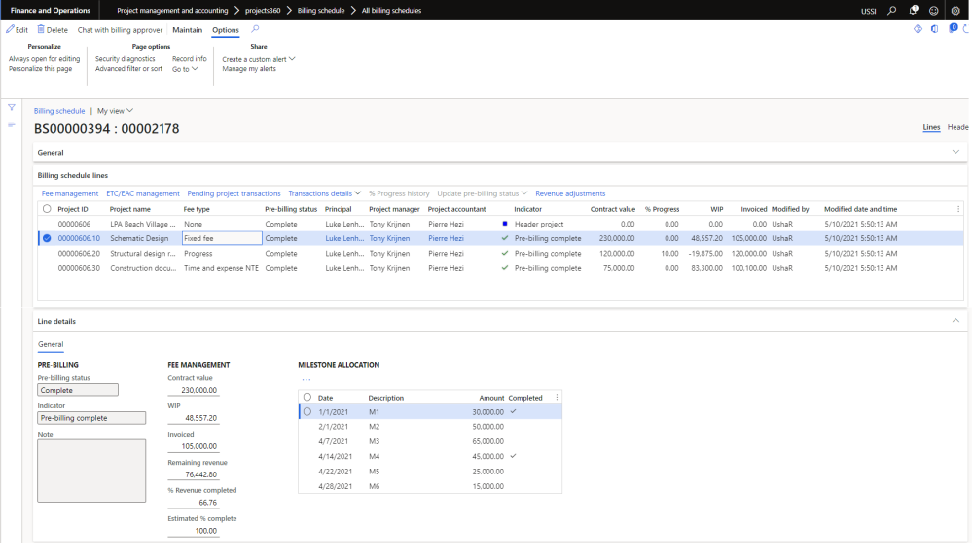Click Chat with billing approver button
Image resolution: width=973 pixels, height=560 pixels.
tap(120, 30)
